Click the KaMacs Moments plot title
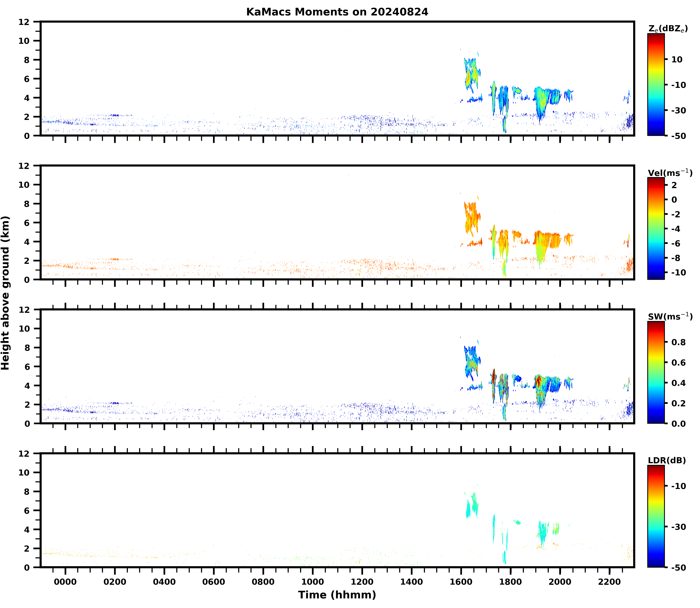The image size is (700, 608). pyautogui.click(x=337, y=12)
